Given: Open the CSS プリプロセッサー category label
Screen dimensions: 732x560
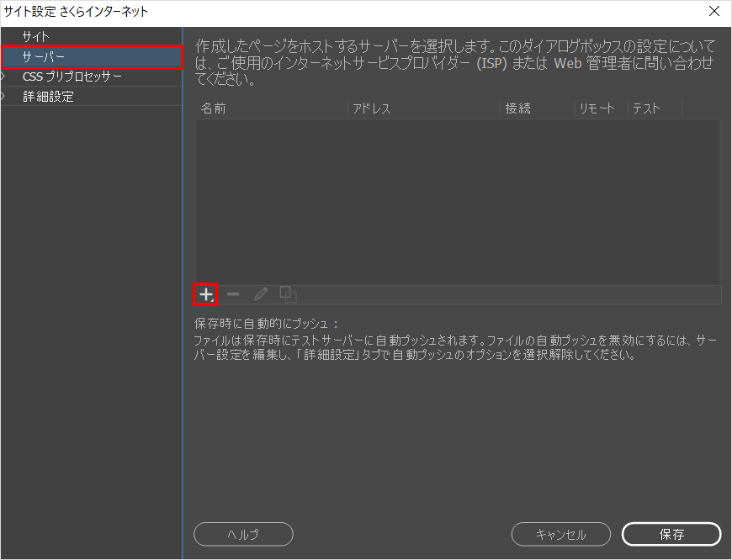Looking at the screenshot, I should coord(72,77).
